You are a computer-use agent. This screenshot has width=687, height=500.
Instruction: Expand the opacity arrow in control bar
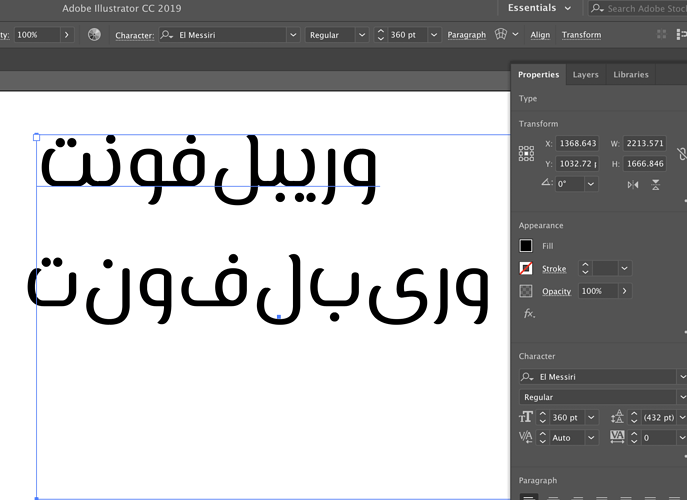(x=67, y=35)
